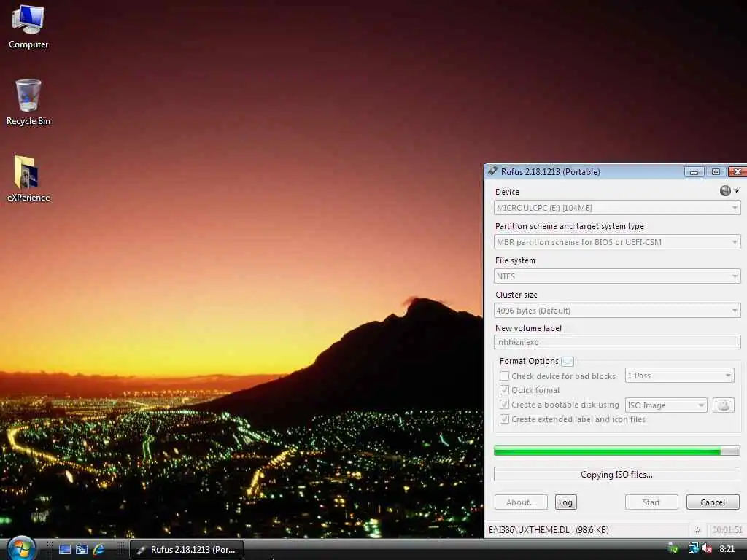Click the Rufus taskbar button

(x=187, y=550)
